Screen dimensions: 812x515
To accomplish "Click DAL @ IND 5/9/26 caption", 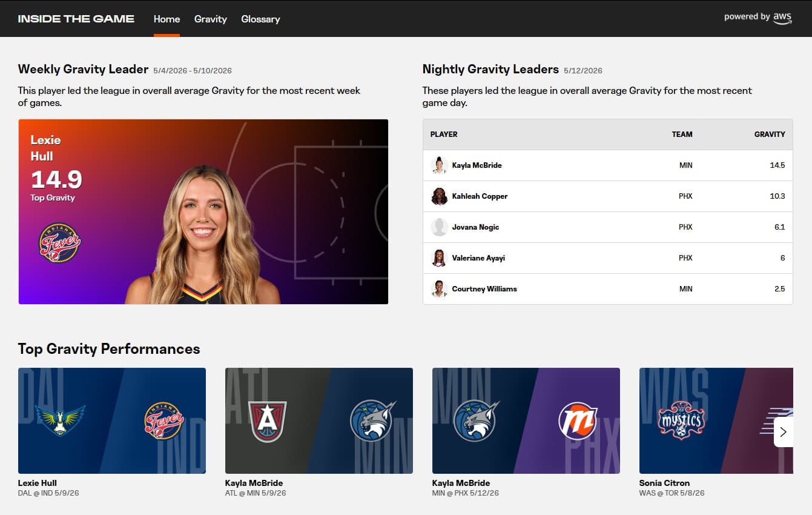I will pos(48,493).
